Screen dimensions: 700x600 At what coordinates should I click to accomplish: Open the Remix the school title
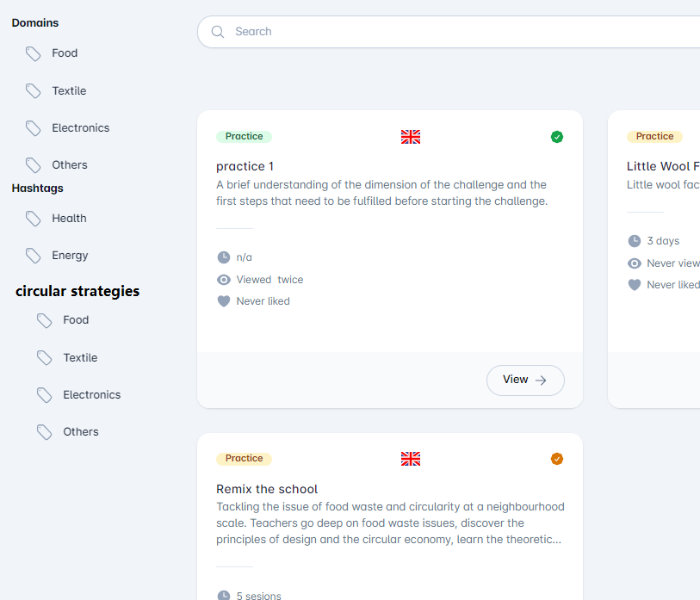point(267,489)
